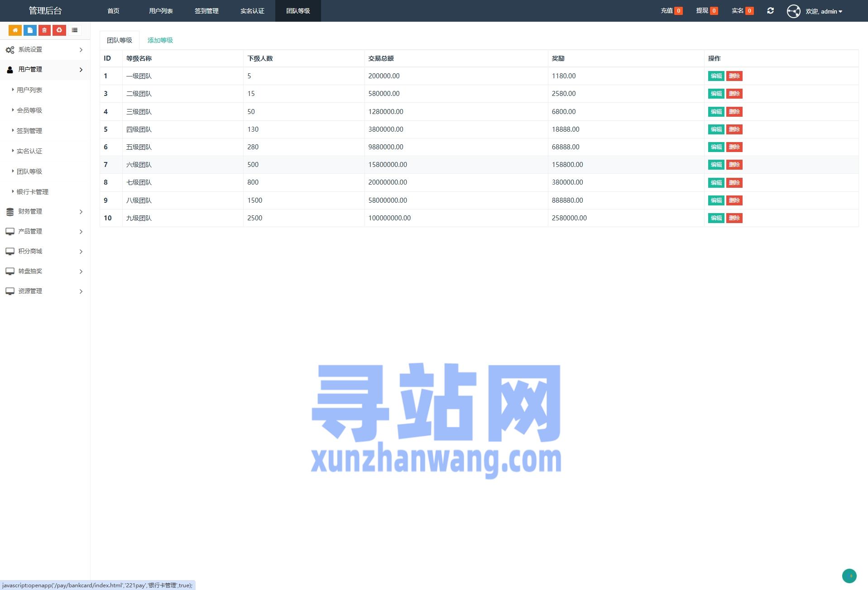Open sidebar item 会员等级
The width and height of the screenshot is (868, 590).
29,110
